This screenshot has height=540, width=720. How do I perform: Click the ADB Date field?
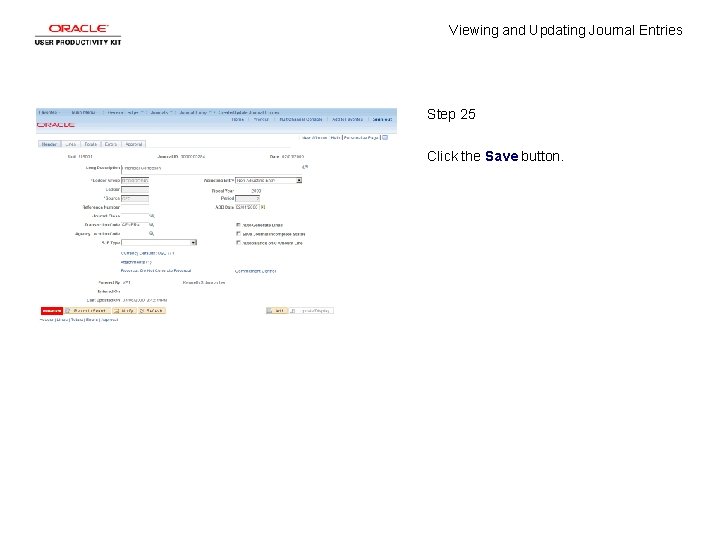(x=247, y=208)
